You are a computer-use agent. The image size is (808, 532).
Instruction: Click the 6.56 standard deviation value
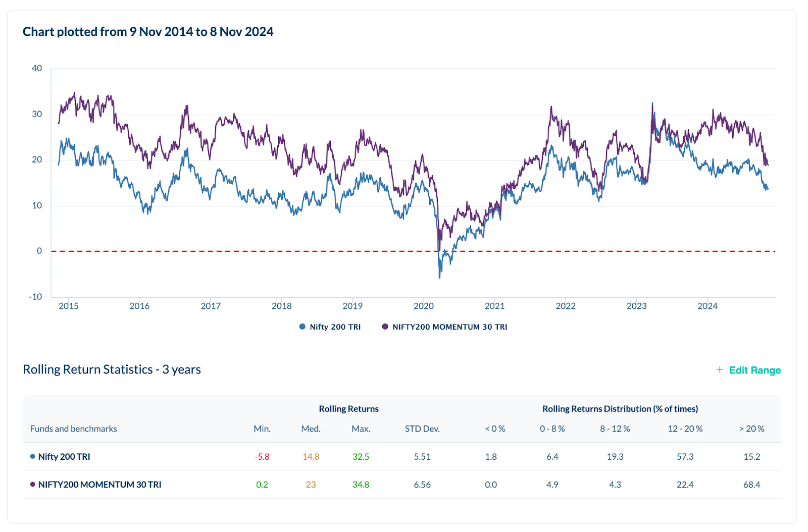(x=422, y=485)
